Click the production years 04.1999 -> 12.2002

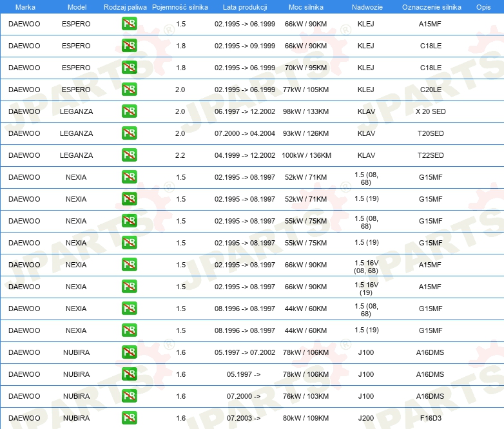point(245,155)
